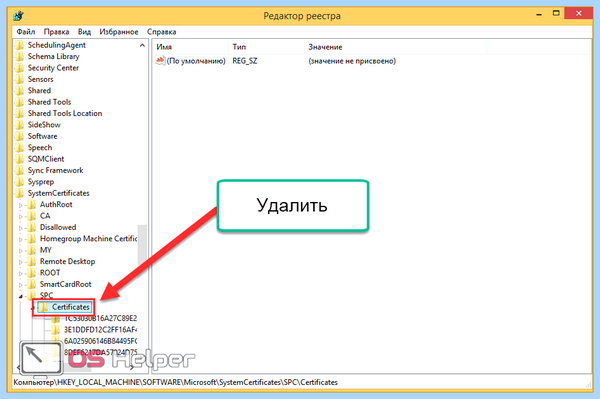Click the Certificates folder icon
The image size is (600, 399).
[44, 307]
